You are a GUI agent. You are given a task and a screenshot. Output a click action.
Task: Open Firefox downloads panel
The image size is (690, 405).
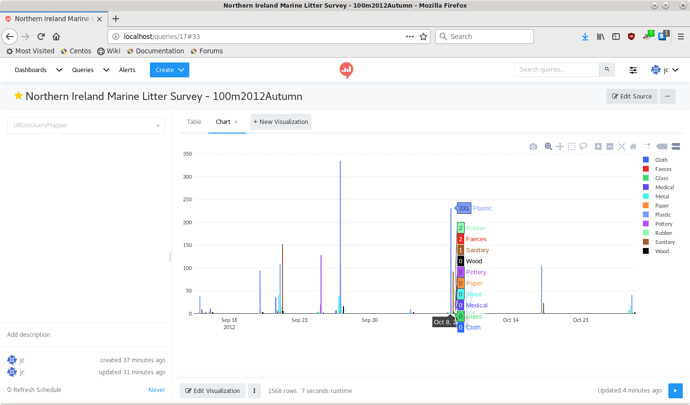585,37
